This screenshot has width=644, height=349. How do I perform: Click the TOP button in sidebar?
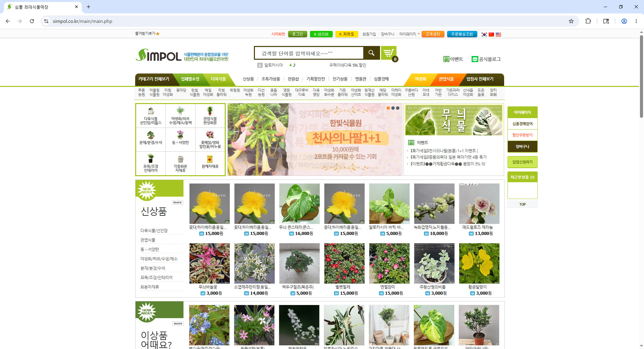pos(522,204)
